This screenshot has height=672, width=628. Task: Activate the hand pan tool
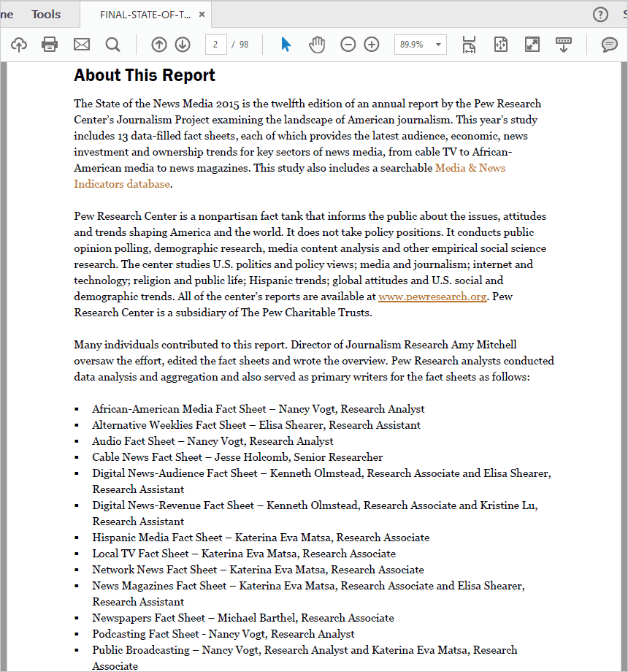[x=317, y=44]
